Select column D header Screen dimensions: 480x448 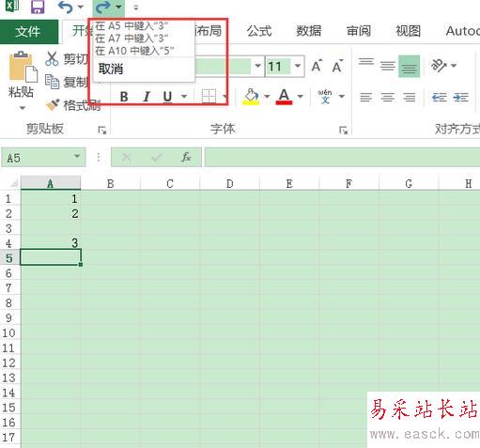229,183
